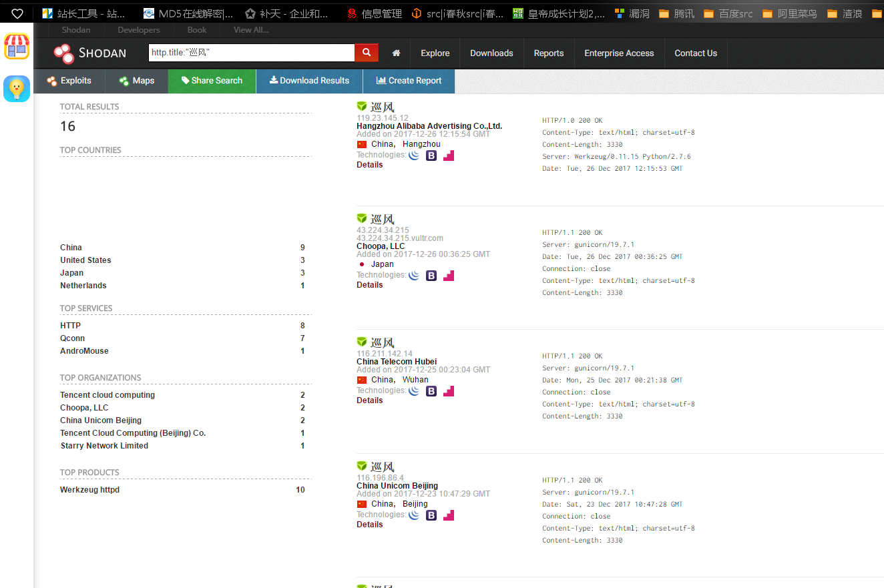Open Reports in the Shodan navigation
This screenshot has width=884, height=588.
pyautogui.click(x=549, y=53)
